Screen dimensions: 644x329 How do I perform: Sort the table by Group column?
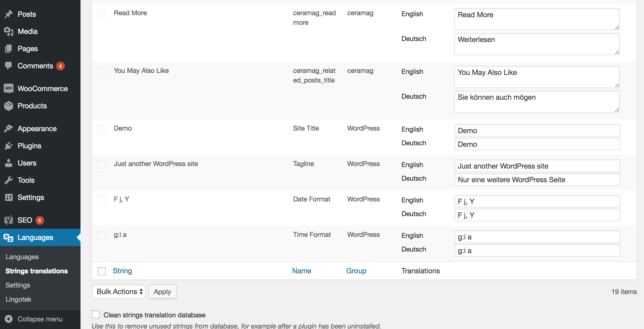(x=356, y=271)
